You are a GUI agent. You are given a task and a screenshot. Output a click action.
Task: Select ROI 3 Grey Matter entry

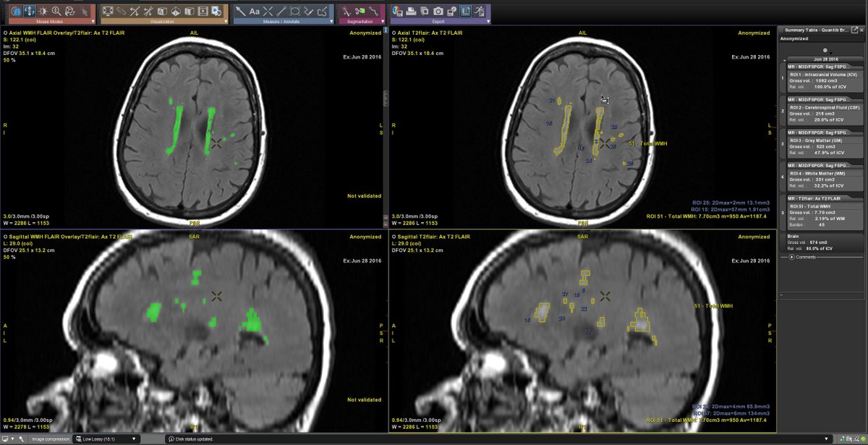pos(824,144)
